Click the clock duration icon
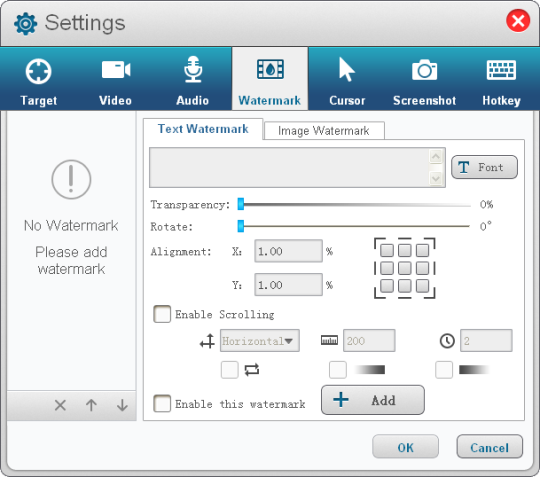Viewport: 540px width, 477px height. point(447,341)
